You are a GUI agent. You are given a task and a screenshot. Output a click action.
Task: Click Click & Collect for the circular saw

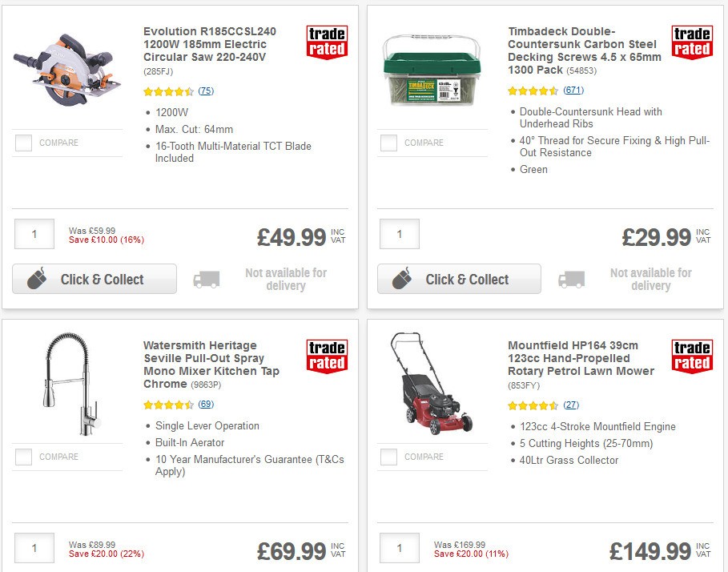point(94,279)
